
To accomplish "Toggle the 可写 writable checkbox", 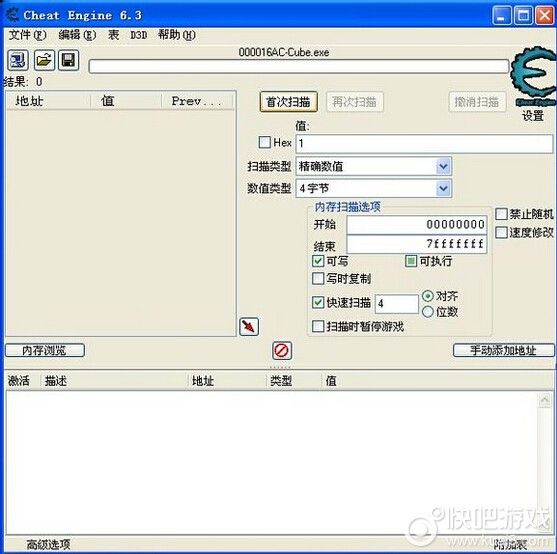I will [318, 261].
